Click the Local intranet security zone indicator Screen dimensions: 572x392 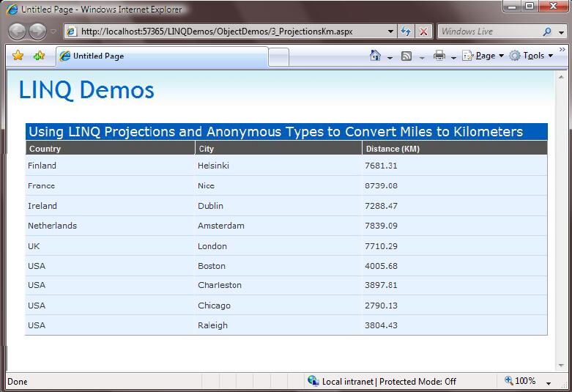pos(382,382)
